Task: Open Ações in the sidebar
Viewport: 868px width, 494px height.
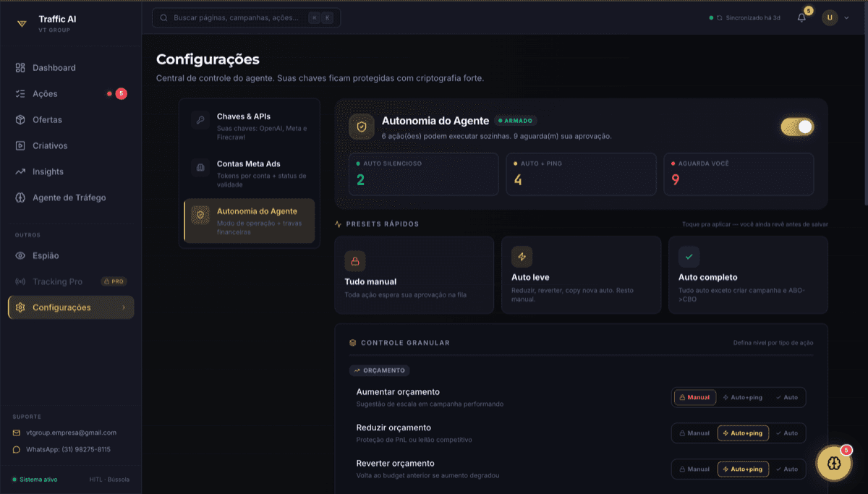Action: point(71,94)
